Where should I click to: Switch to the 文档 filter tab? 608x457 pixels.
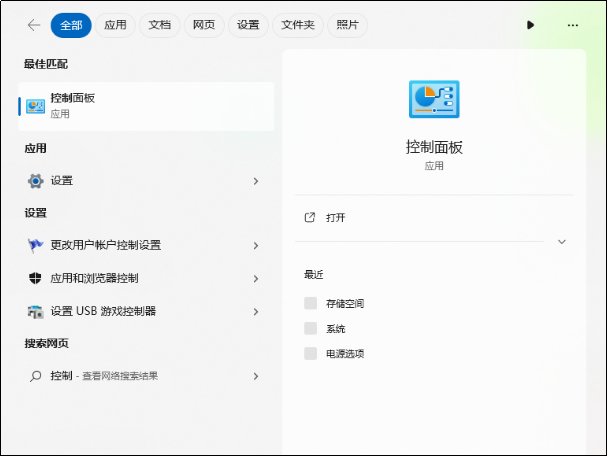(x=159, y=25)
